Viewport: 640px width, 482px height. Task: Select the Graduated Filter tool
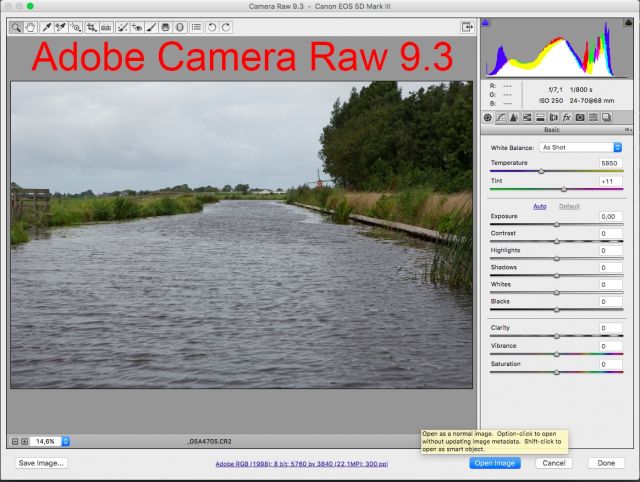(165, 27)
